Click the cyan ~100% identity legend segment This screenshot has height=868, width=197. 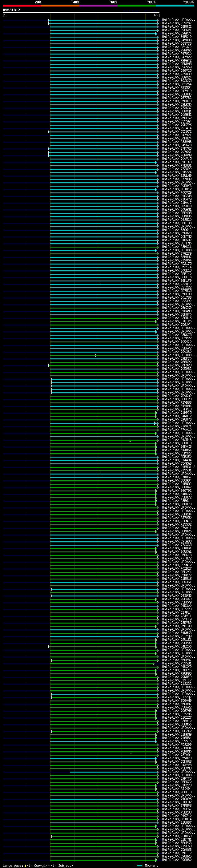175,6
